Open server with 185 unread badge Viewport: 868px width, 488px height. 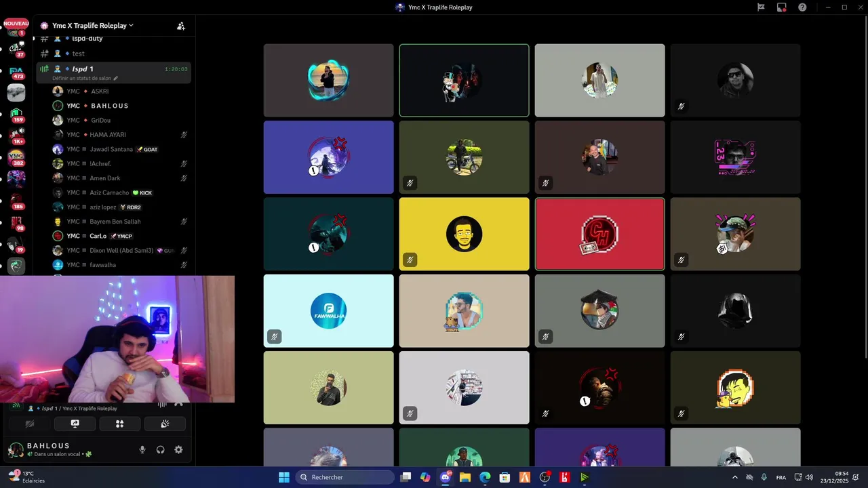coord(16,201)
